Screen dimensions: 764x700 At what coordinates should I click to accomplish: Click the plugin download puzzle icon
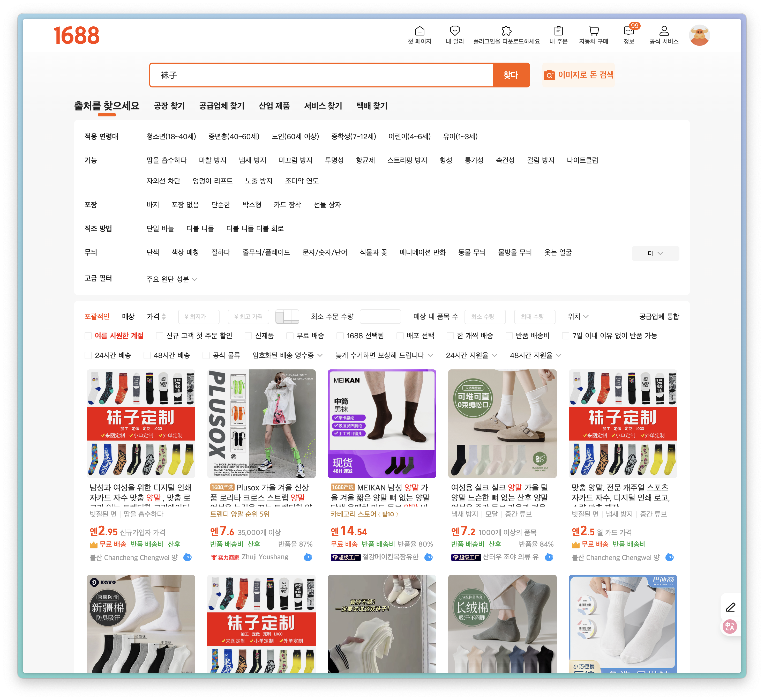pos(506,31)
